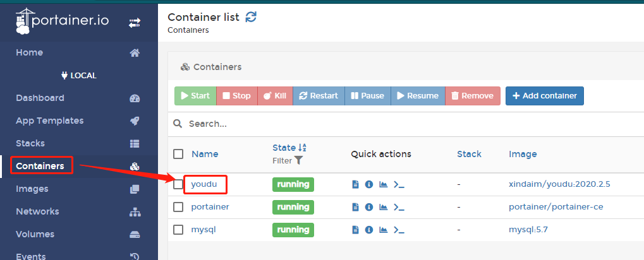The height and width of the screenshot is (260, 644).
Task: Open inspect info icon for portainer container
Action: (369, 207)
